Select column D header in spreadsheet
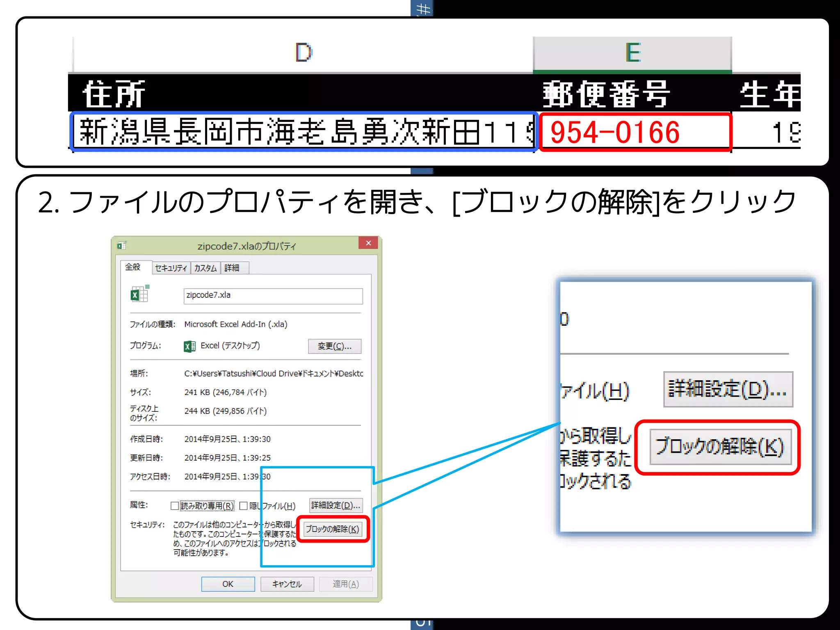840x630 pixels. (x=303, y=53)
